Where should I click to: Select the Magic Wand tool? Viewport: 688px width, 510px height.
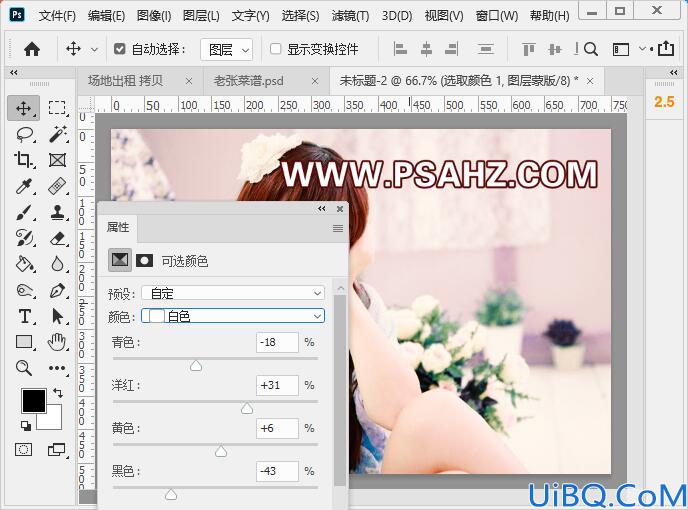point(57,134)
